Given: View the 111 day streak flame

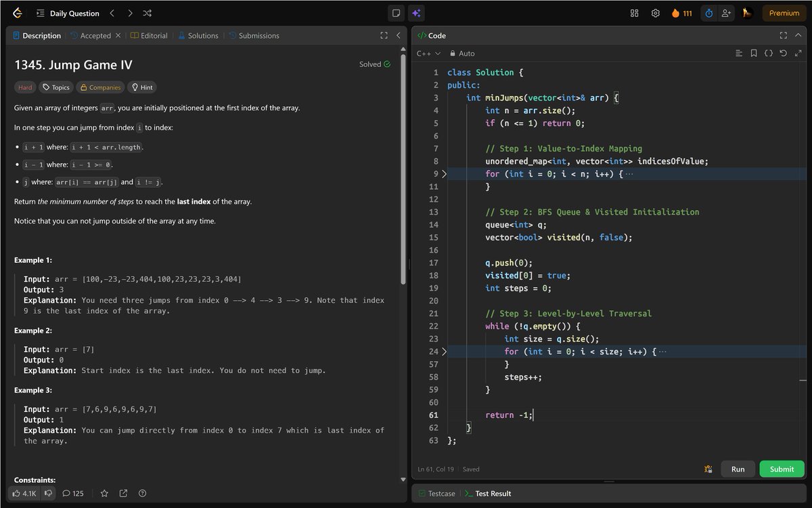Looking at the screenshot, I should [681, 13].
